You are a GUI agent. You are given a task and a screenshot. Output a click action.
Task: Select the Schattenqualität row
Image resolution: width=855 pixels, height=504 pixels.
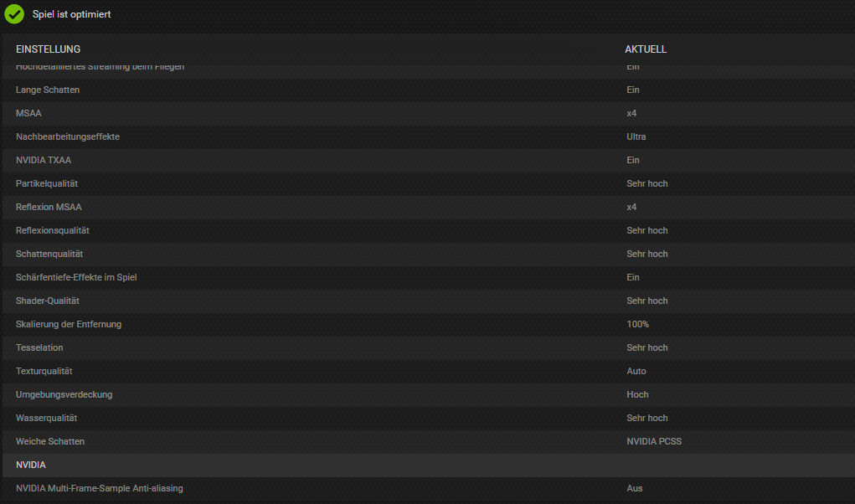[x=429, y=254]
